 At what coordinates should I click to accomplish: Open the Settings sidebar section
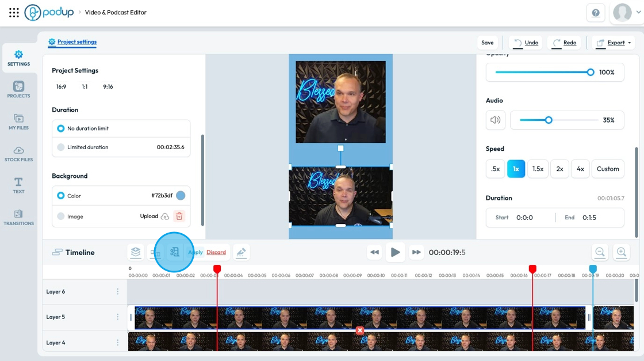(18, 58)
